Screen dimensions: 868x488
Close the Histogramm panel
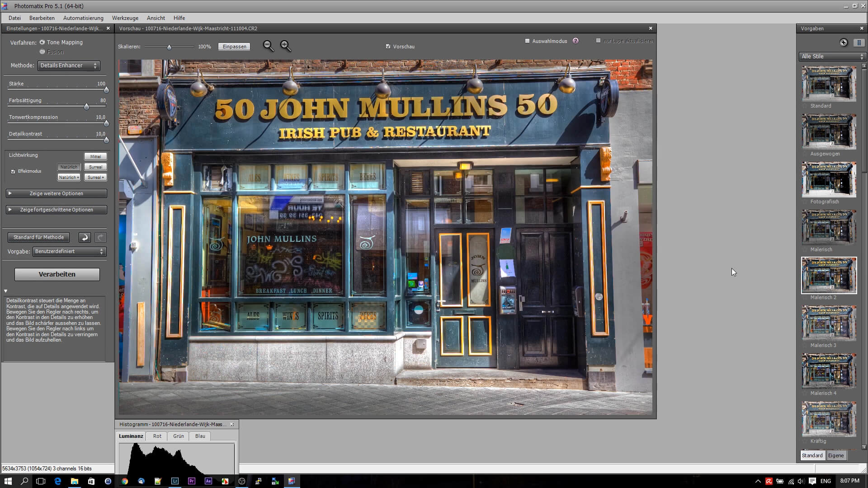(x=232, y=424)
